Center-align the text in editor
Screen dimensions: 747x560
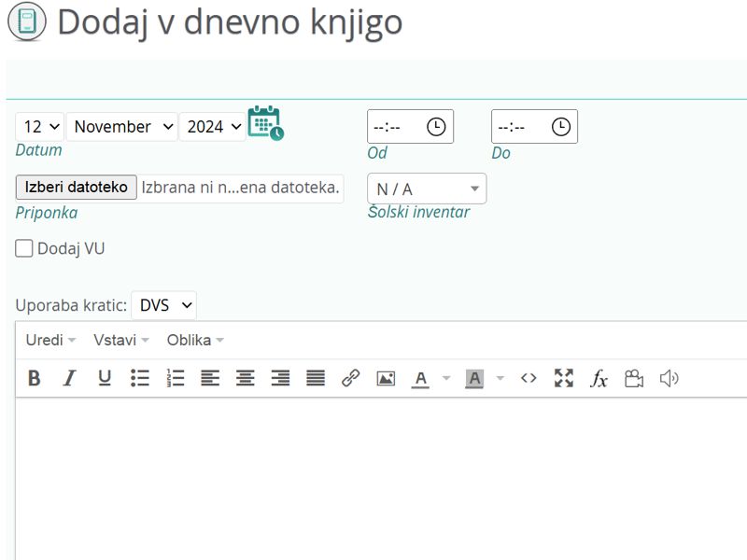point(245,378)
